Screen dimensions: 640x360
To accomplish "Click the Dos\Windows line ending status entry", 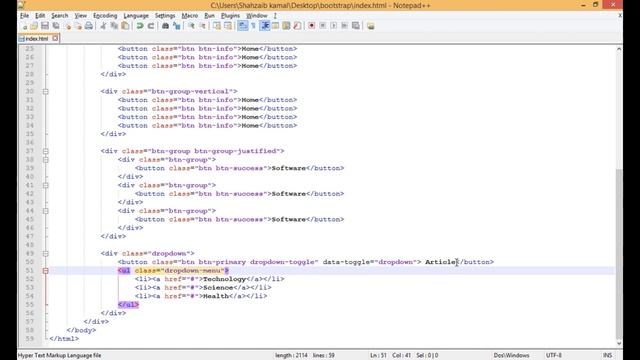I will pos(511,356).
